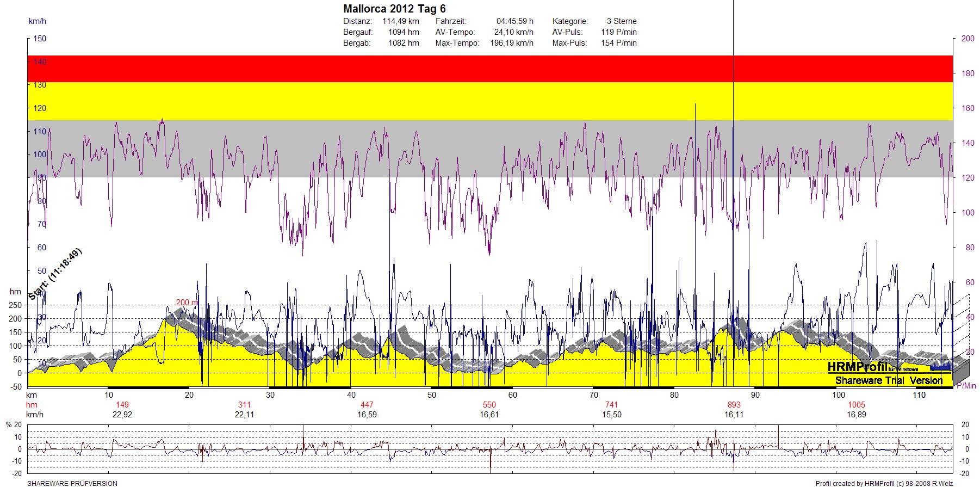
Task: Select the red heart rate zone band
Action: [489, 69]
